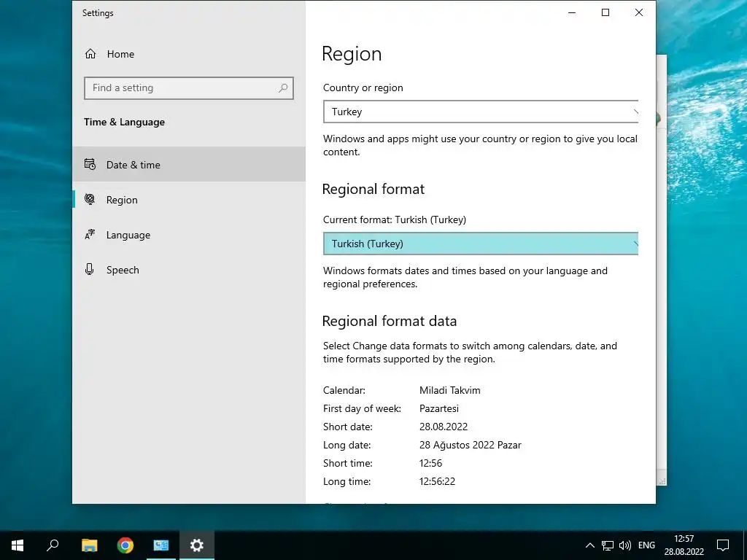
Task: Show hidden system tray icons
Action: pyautogui.click(x=589, y=545)
